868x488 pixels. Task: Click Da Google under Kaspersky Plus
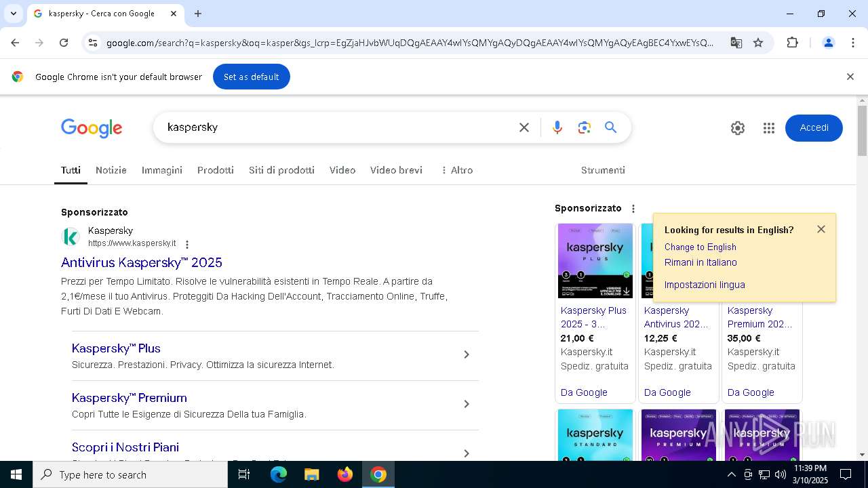pyautogui.click(x=584, y=392)
